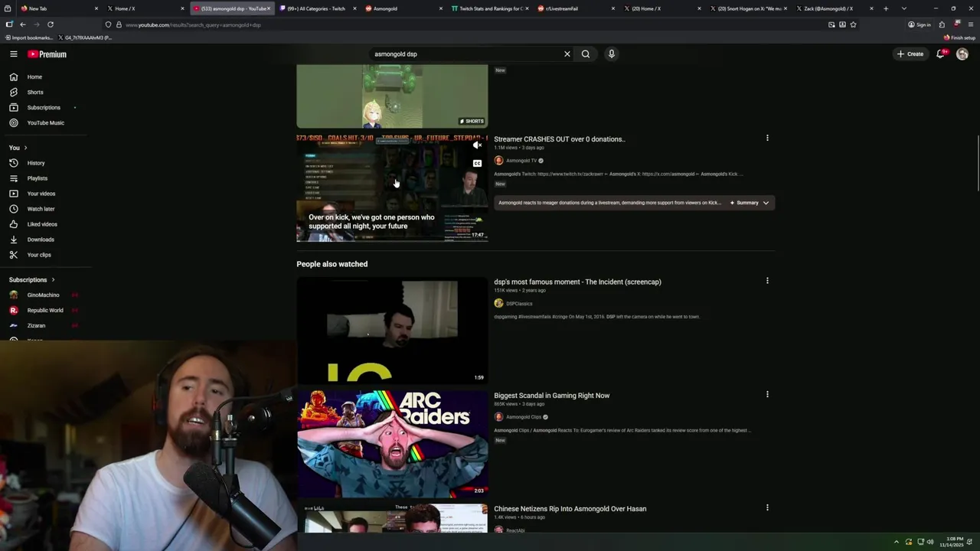Open Chinese Netizens Rip Into Asmongold title
The image size is (980, 551).
click(570, 509)
